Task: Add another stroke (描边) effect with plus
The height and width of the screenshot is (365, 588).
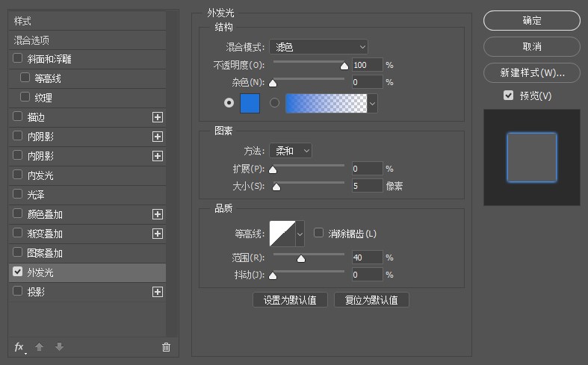Action: [158, 117]
